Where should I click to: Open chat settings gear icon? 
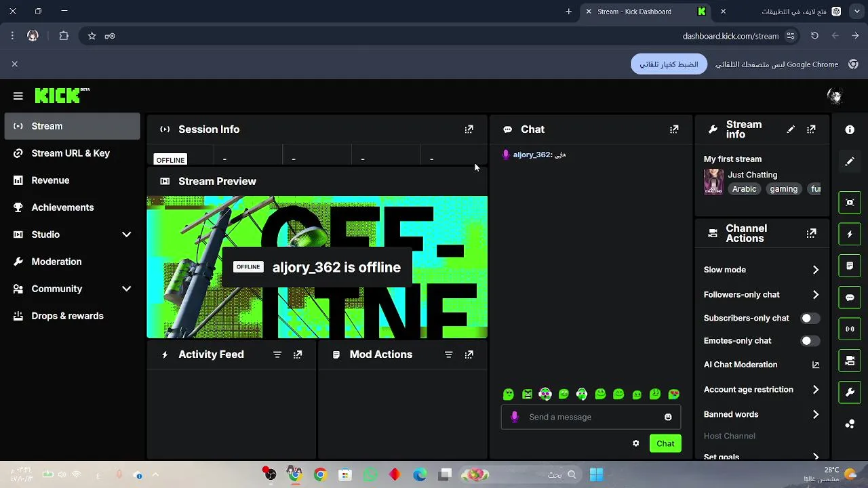pyautogui.click(x=635, y=443)
